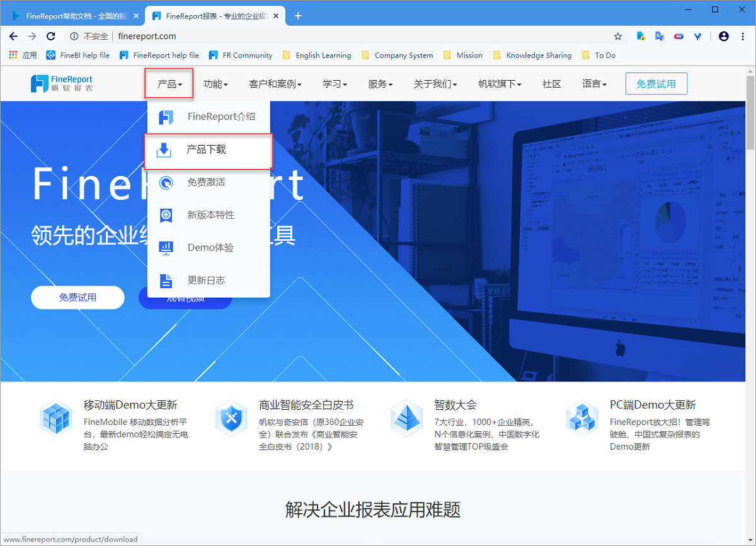Open the PC端Demo大更新 heading
Image resolution: width=756 pixels, height=546 pixels.
653,405
